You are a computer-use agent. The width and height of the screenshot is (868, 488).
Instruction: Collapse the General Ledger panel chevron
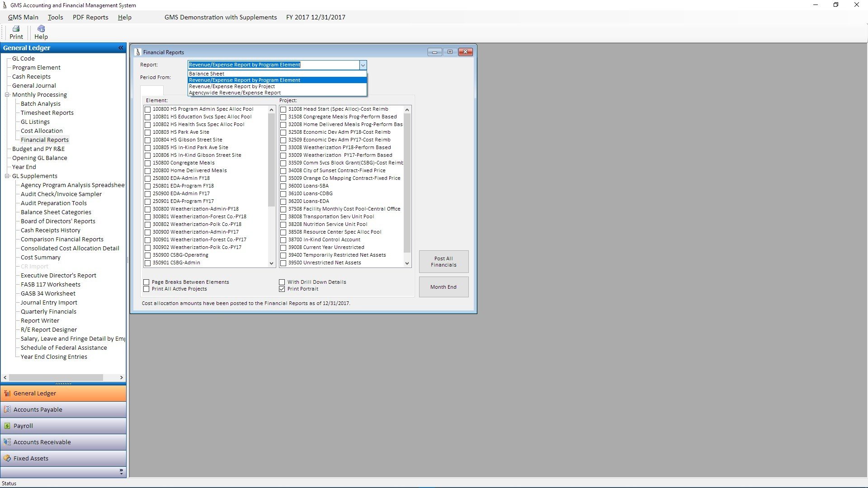(x=121, y=48)
